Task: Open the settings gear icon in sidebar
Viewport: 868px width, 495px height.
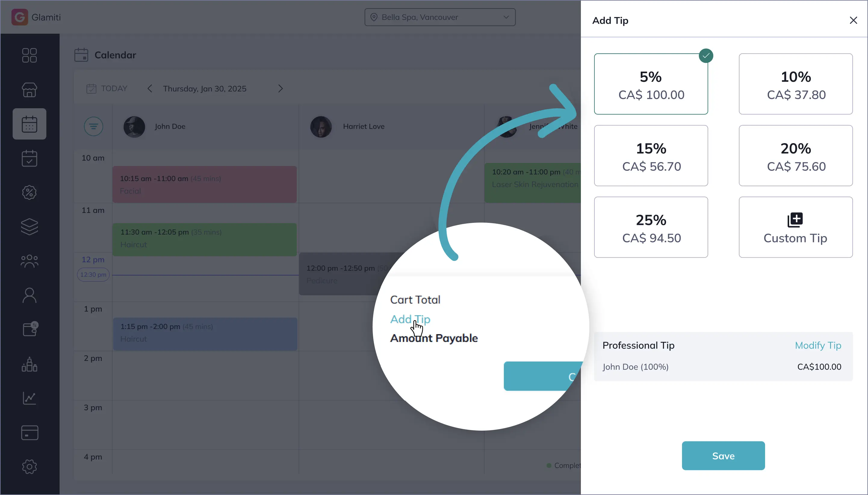Action: 29,466
